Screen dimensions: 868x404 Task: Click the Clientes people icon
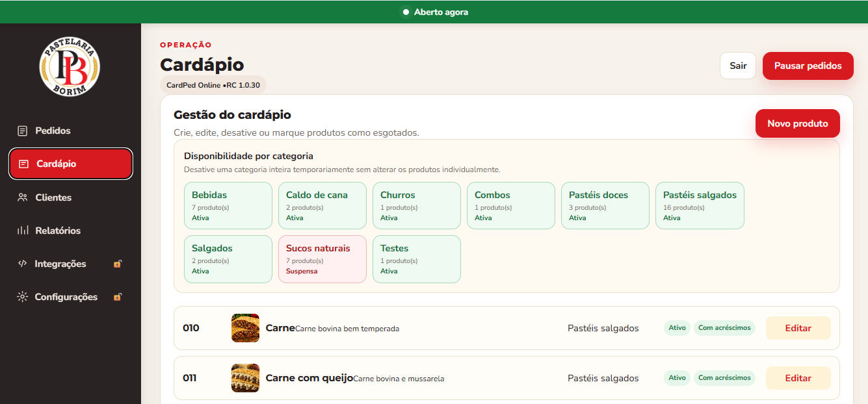23,197
